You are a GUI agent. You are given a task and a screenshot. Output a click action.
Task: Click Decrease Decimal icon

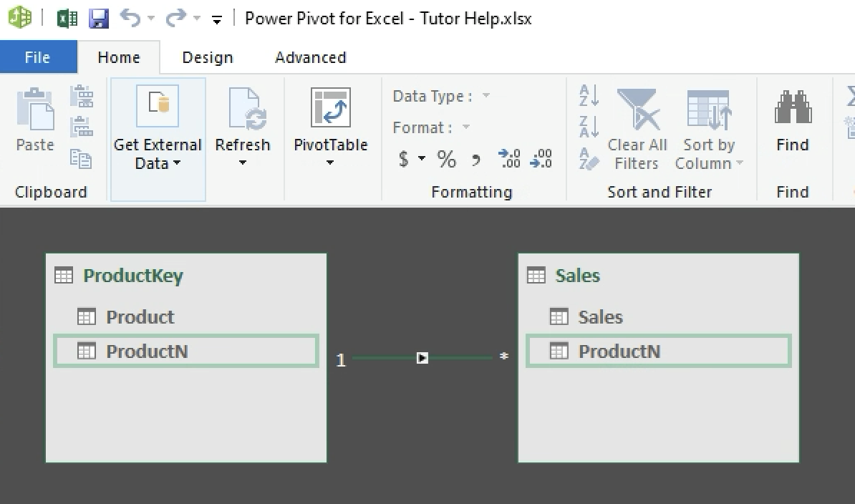[x=541, y=158]
